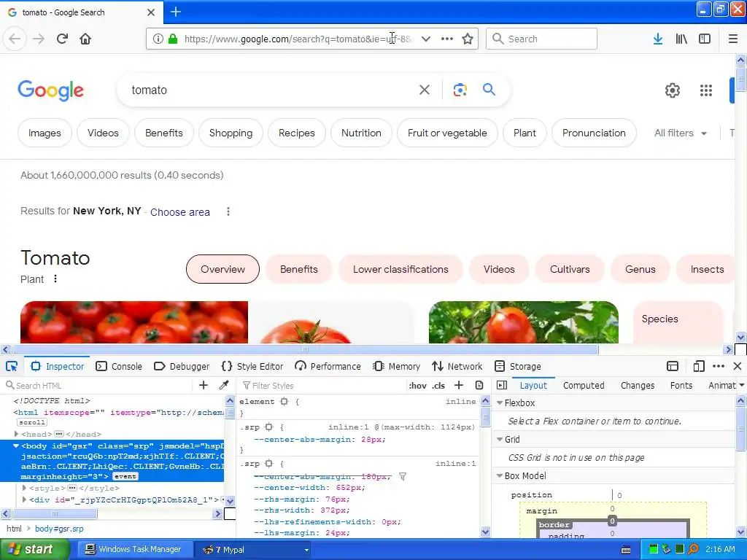This screenshot has width=747, height=560.
Task: Click the Choose area link
Action: pos(180,212)
